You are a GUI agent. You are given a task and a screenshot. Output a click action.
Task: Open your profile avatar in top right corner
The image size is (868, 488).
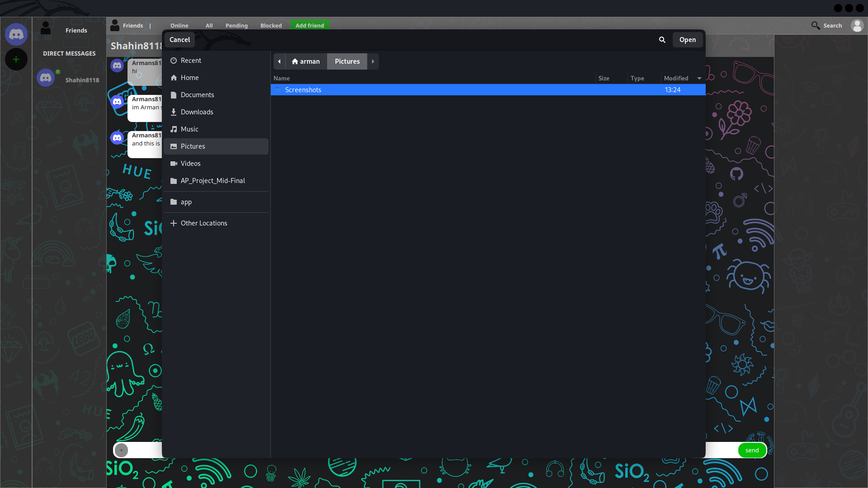[858, 26]
